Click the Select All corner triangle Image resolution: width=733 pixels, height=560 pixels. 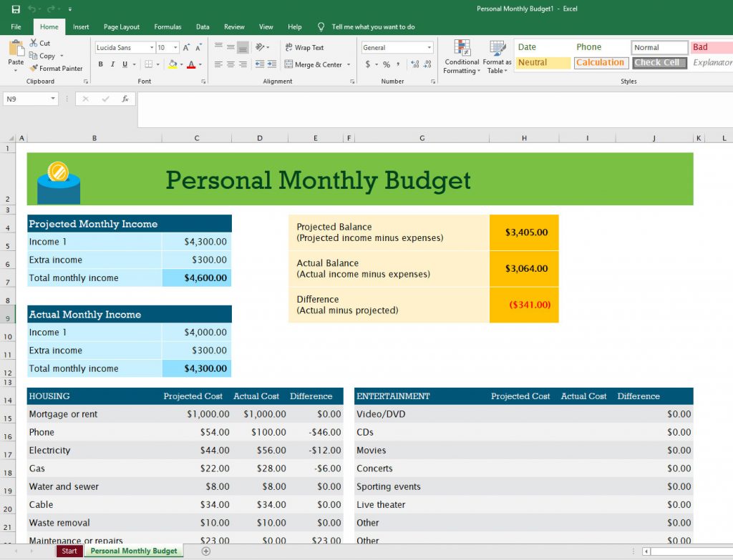tap(11, 138)
